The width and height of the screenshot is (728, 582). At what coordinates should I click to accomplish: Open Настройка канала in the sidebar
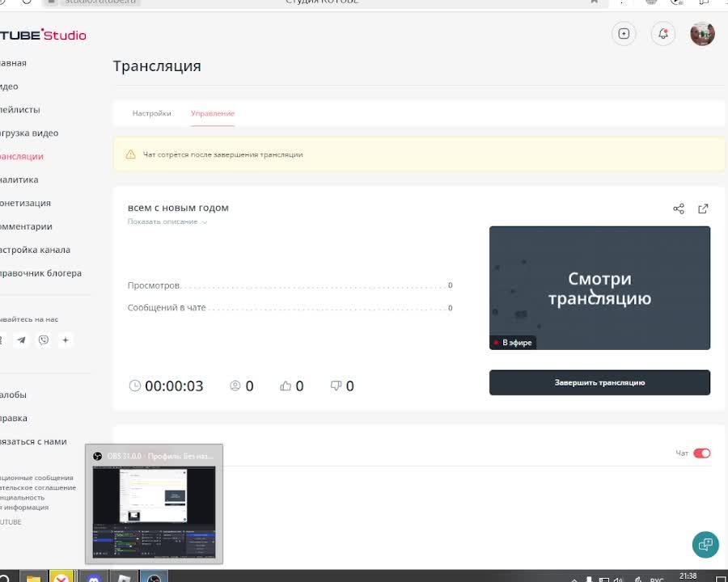36,250
